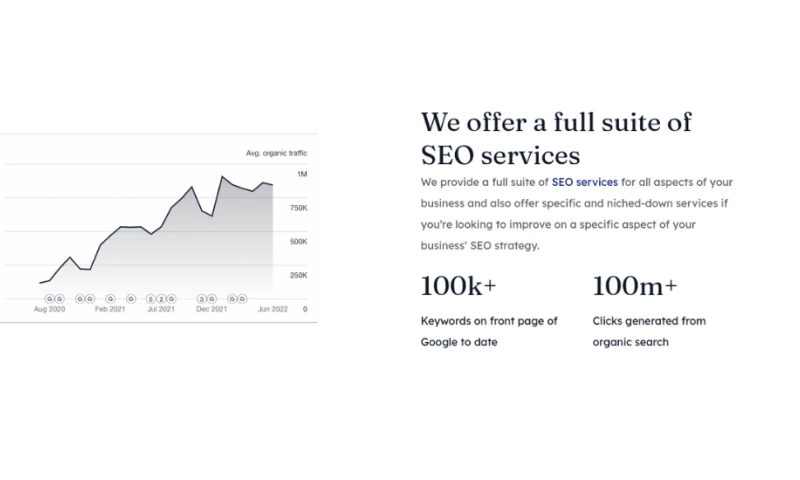Click the 1M y-axis value

(x=301, y=175)
